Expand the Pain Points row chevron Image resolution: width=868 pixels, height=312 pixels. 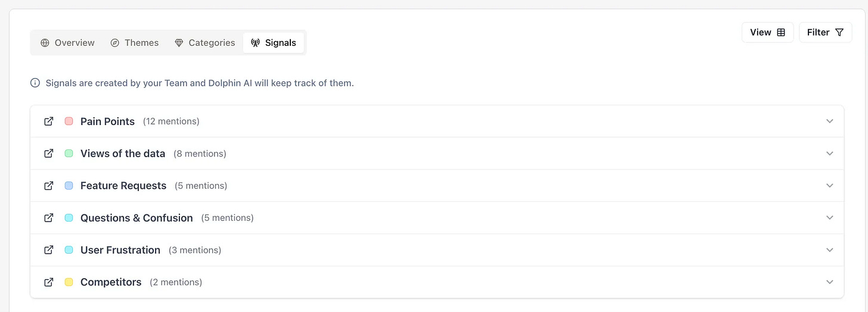click(829, 121)
